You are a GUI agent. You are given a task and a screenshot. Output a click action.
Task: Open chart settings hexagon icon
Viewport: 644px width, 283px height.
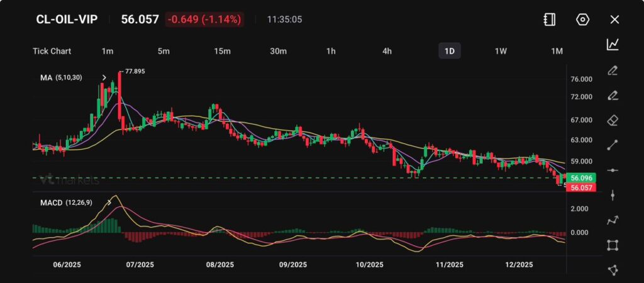tap(582, 19)
